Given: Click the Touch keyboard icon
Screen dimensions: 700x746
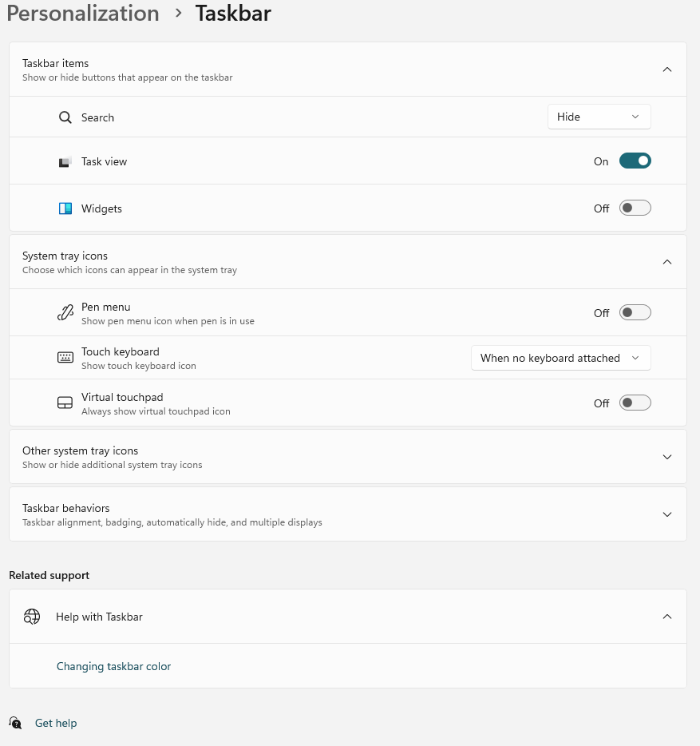Looking at the screenshot, I should [x=65, y=357].
